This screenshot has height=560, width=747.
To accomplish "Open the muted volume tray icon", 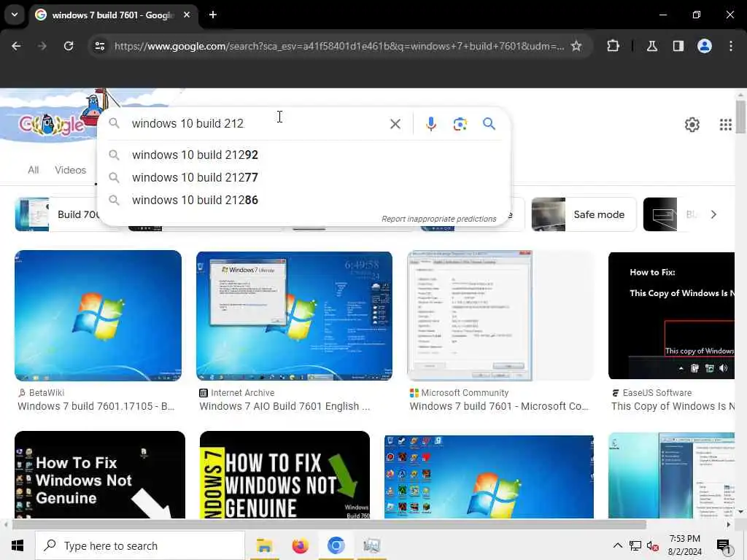I will point(653,546).
